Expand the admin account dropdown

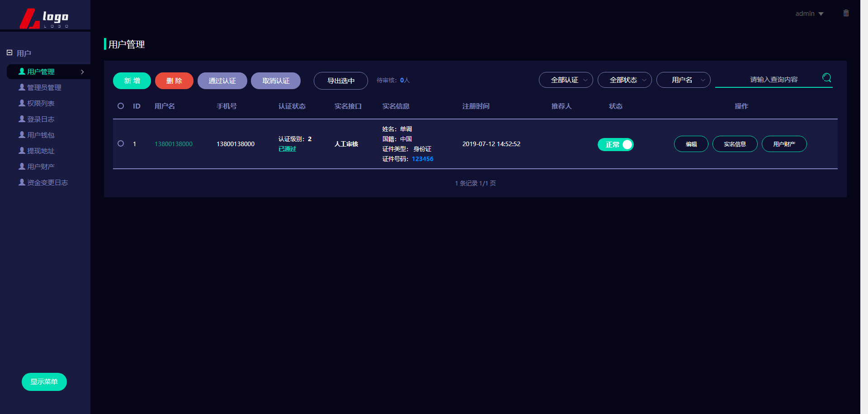point(809,14)
